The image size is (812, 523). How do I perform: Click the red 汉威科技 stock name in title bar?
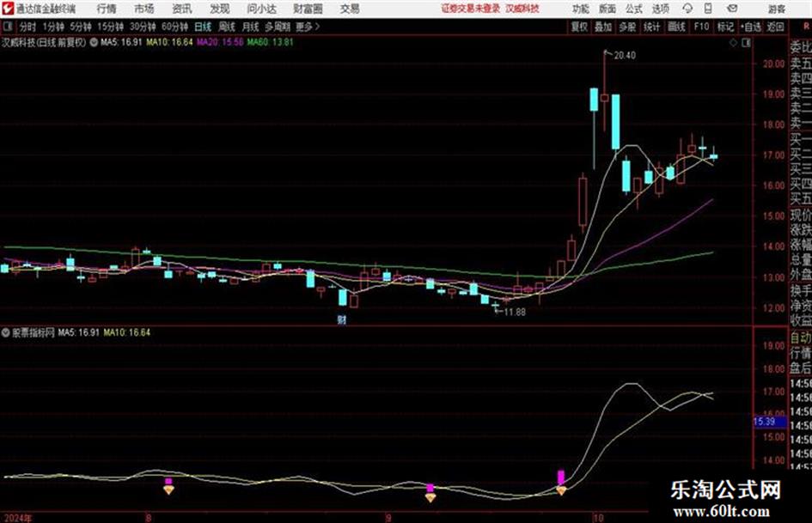[x=522, y=9]
